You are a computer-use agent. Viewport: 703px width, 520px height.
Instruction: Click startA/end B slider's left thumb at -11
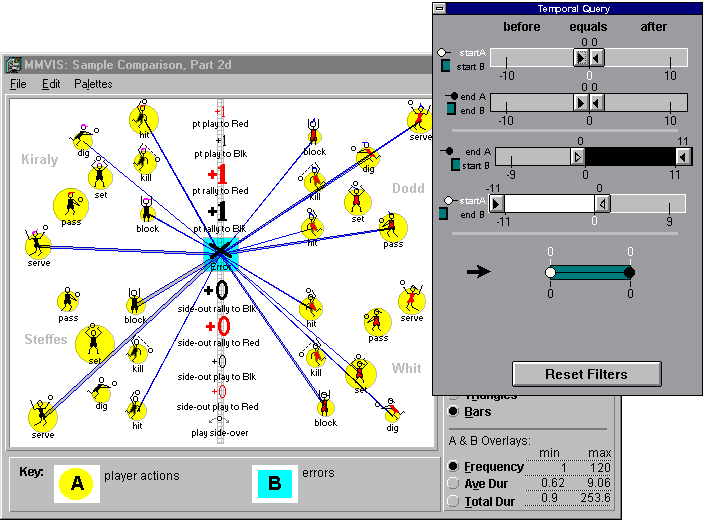click(x=496, y=204)
